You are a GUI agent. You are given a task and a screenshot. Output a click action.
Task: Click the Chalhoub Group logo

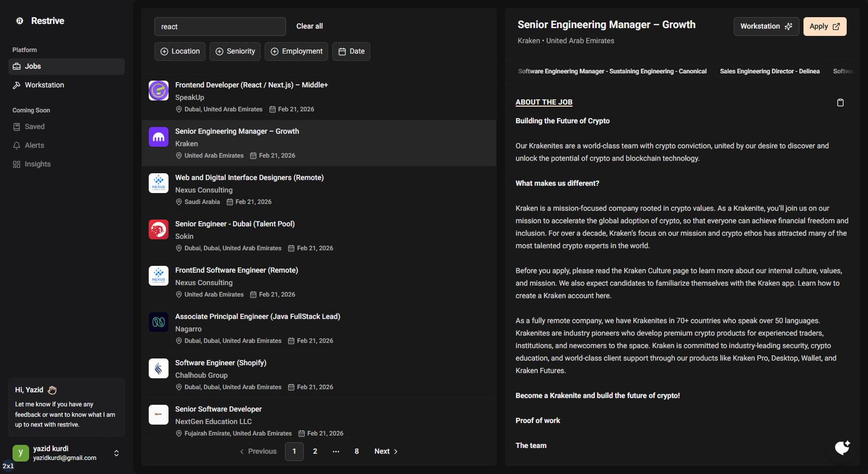click(x=159, y=368)
